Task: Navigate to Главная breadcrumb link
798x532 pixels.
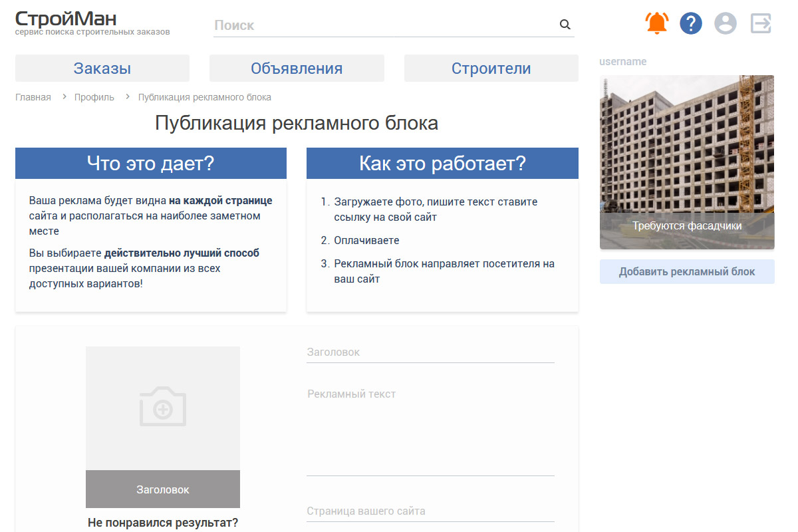Action: coord(33,97)
